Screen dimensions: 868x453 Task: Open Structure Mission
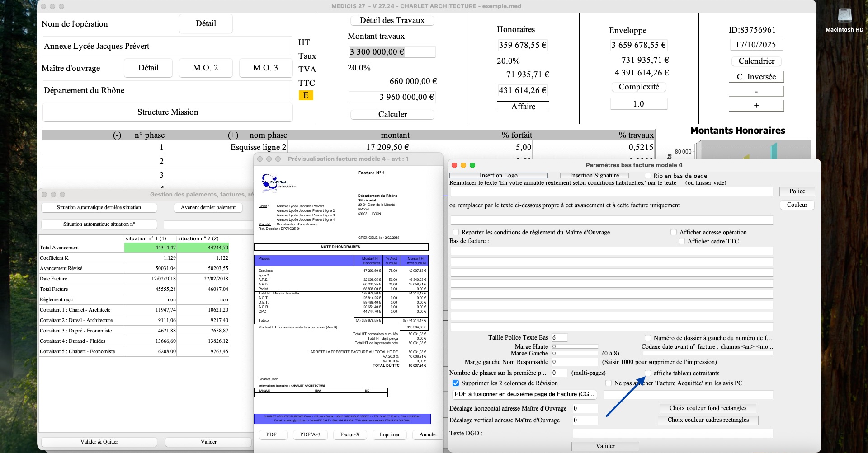coord(168,112)
